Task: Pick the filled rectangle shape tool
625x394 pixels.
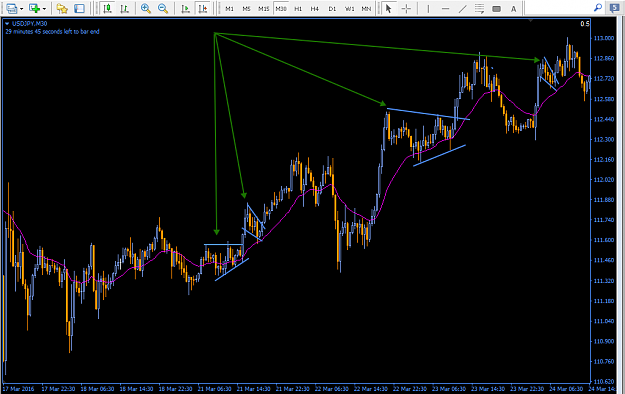Action: point(497,8)
